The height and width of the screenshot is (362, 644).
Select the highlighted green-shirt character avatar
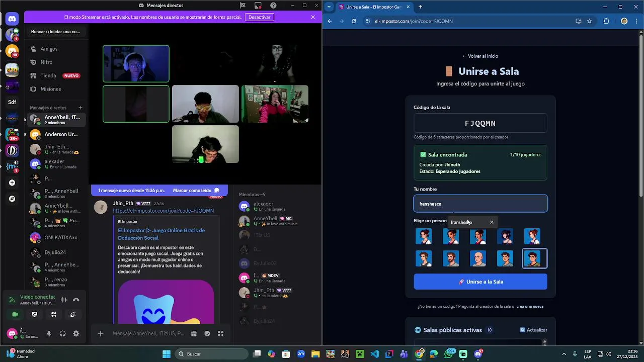click(x=534, y=258)
